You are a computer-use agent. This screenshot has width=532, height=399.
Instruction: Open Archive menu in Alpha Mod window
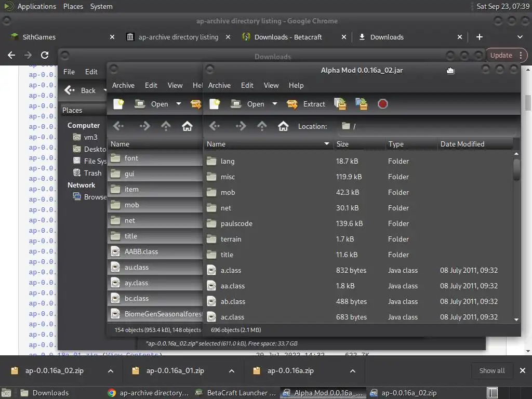[x=220, y=86]
